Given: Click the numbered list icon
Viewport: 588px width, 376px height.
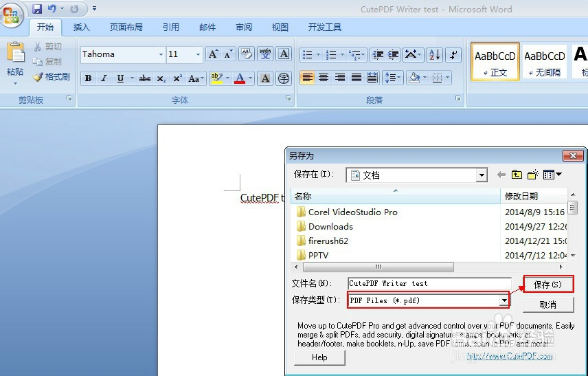Looking at the screenshot, I should [x=331, y=55].
